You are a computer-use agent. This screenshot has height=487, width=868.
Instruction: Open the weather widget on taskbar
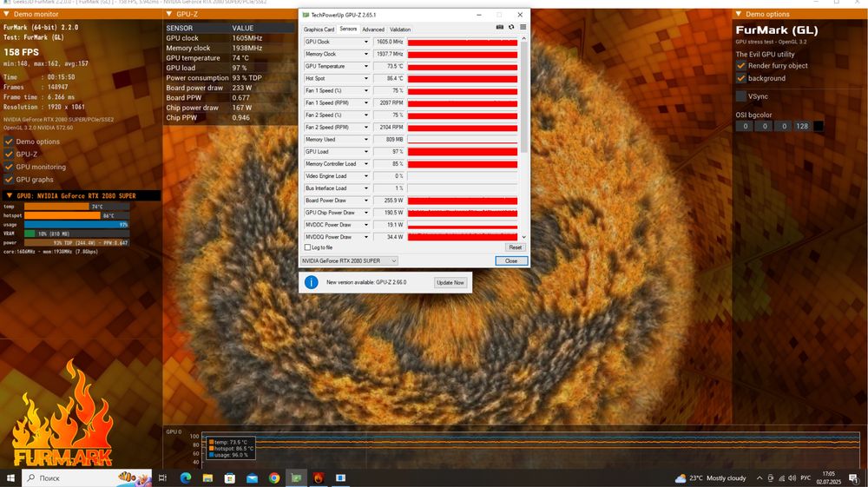(x=710, y=478)
